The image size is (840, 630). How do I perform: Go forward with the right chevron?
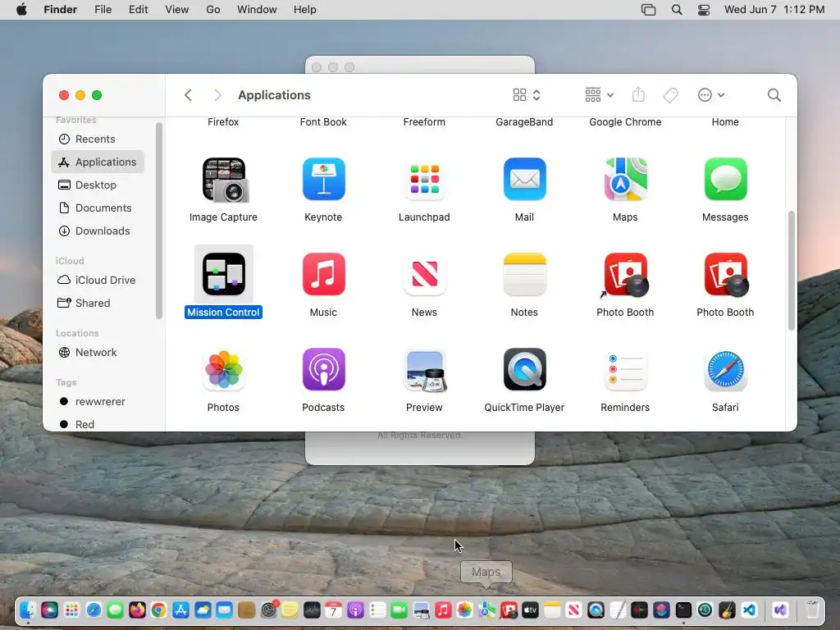tap(217, 95)
